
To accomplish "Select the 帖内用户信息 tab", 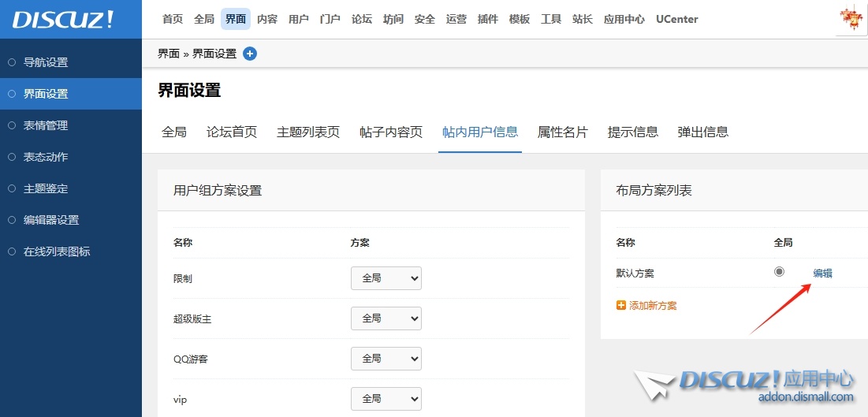I will pyautogui.click(x=480, y=132).
